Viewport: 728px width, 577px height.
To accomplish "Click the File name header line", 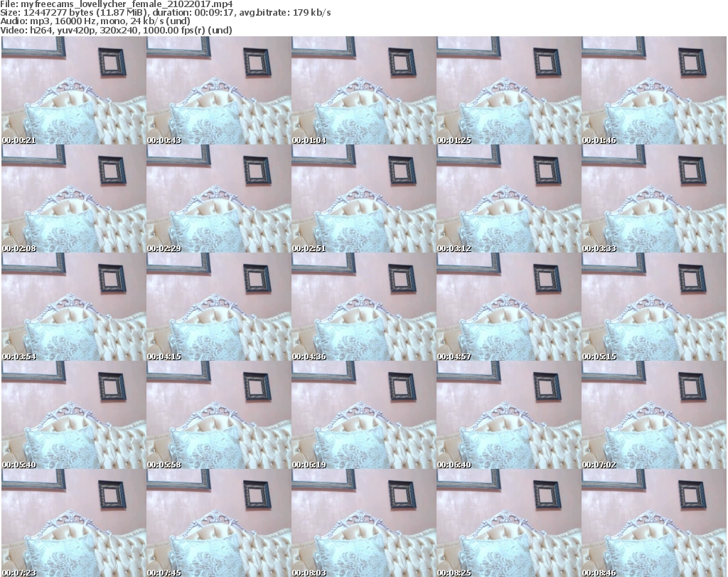I will (x=117, y=4).
